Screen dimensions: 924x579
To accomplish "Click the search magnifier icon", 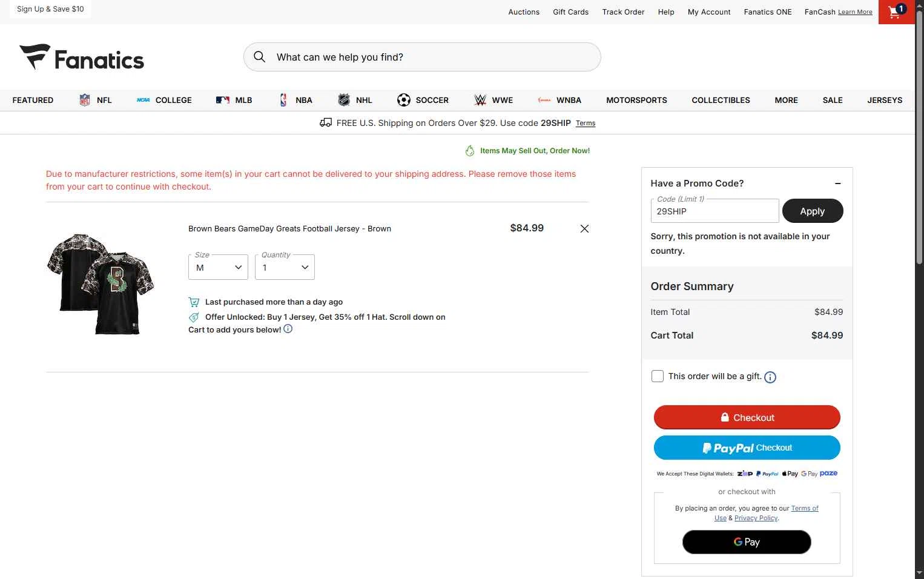I will 260,57.
